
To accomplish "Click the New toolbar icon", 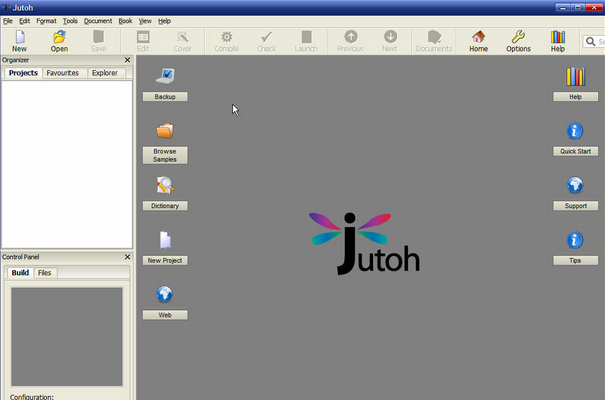I will click(x=20, y=37).
